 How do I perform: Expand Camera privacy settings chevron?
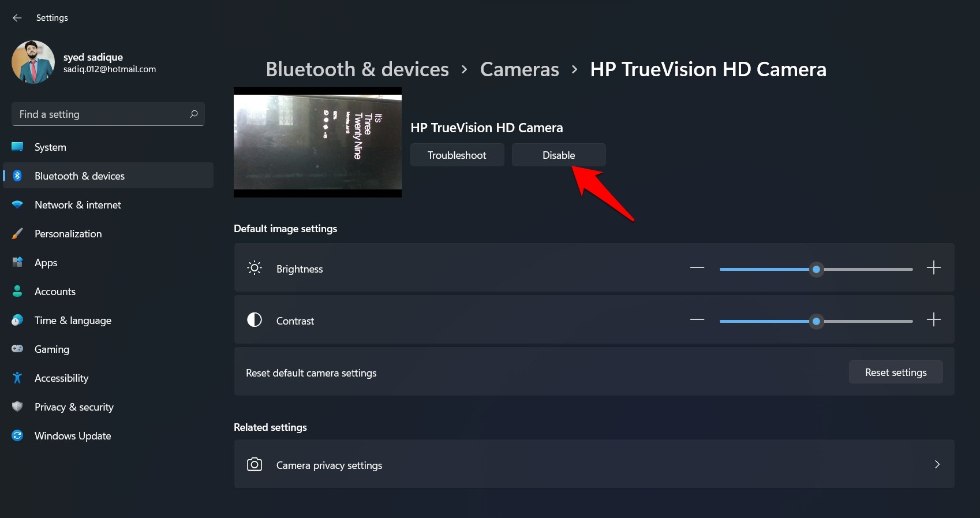click(937, 464)
